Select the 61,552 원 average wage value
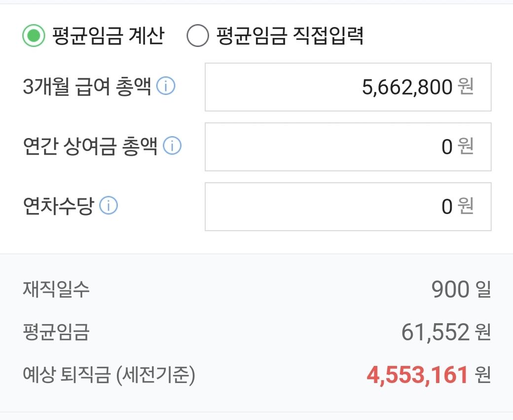This screenshot has height=420, width=513. [x=445, y=332]
